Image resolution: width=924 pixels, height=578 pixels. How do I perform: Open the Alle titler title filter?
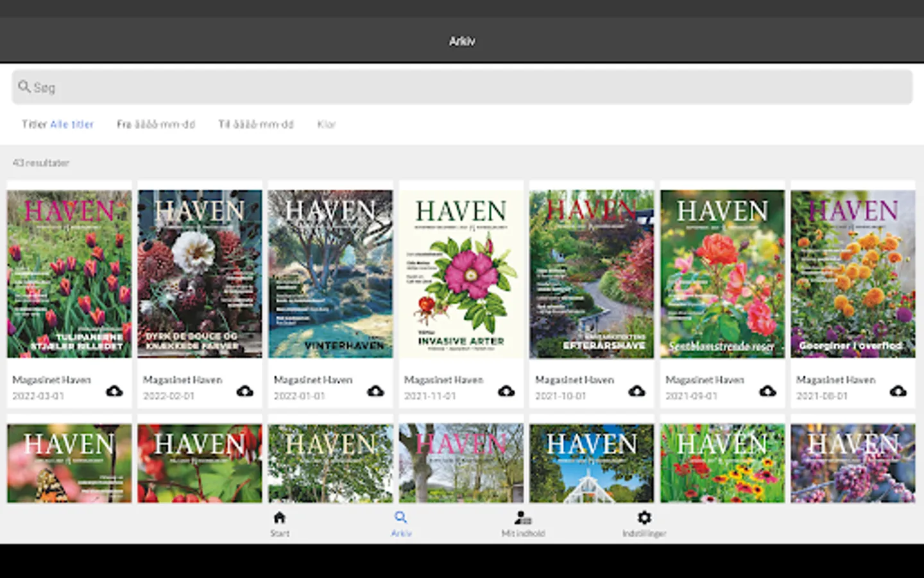[72, 124]
